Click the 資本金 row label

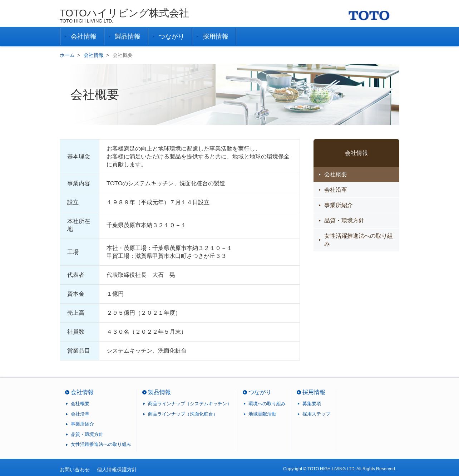79,294
